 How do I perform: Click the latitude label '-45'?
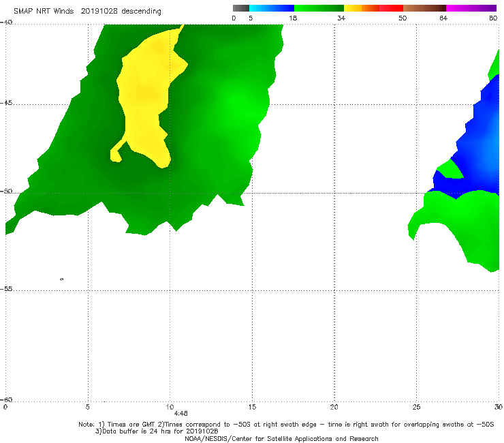tap(6, 103)
